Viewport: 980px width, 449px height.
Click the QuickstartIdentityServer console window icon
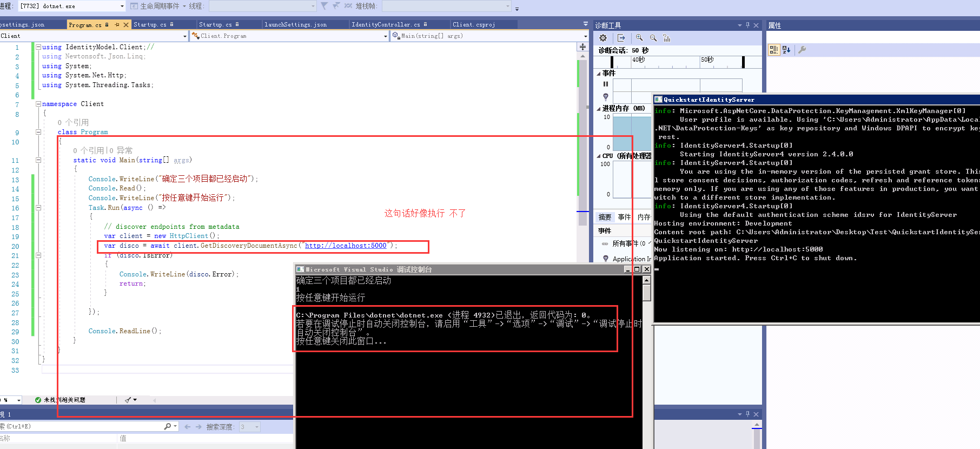[x=658, y=100]
